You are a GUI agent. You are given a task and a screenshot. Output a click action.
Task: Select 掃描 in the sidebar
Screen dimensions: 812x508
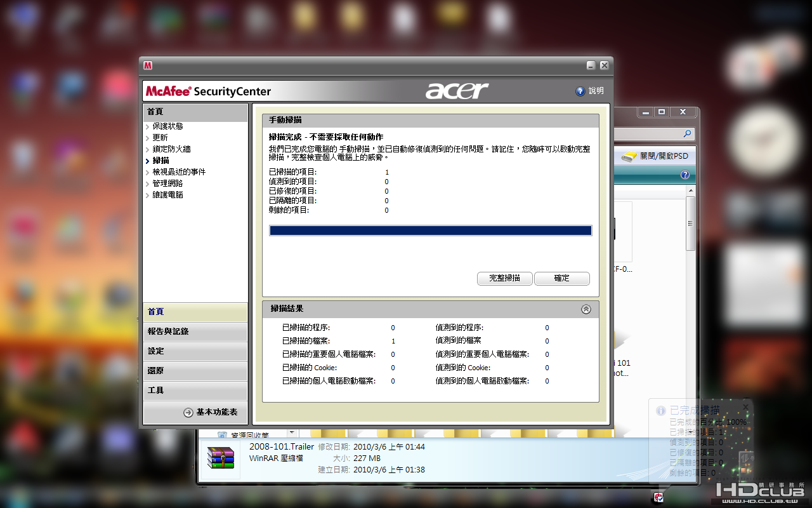160,161
